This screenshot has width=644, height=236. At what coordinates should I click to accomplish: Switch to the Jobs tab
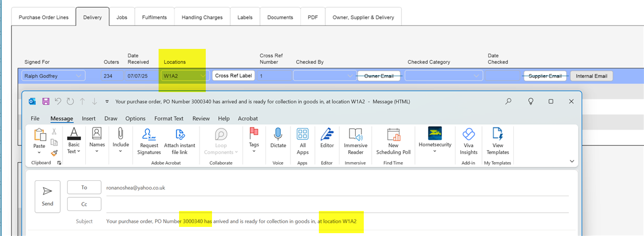(122, 17)
